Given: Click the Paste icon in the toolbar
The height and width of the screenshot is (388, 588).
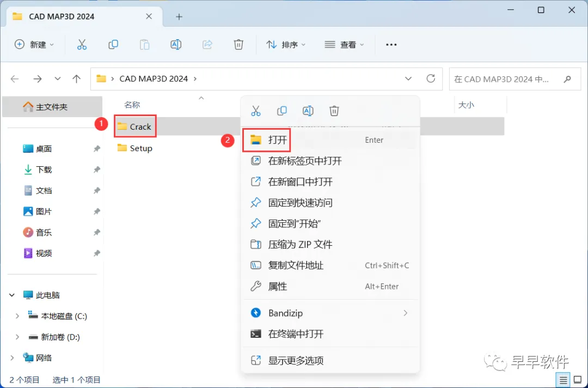Looking at the screenshot, I should 144,45.
